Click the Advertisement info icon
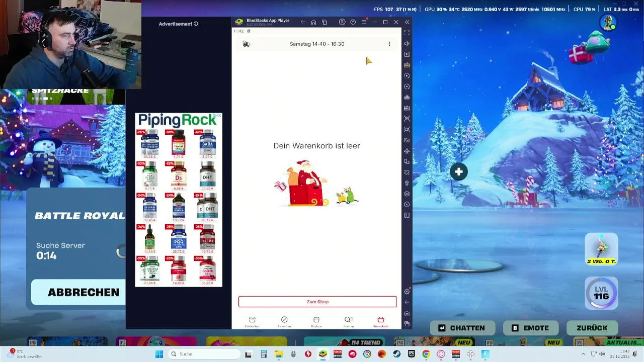The height and width of the screenshot is (362, 644). [x=196, y=24]
